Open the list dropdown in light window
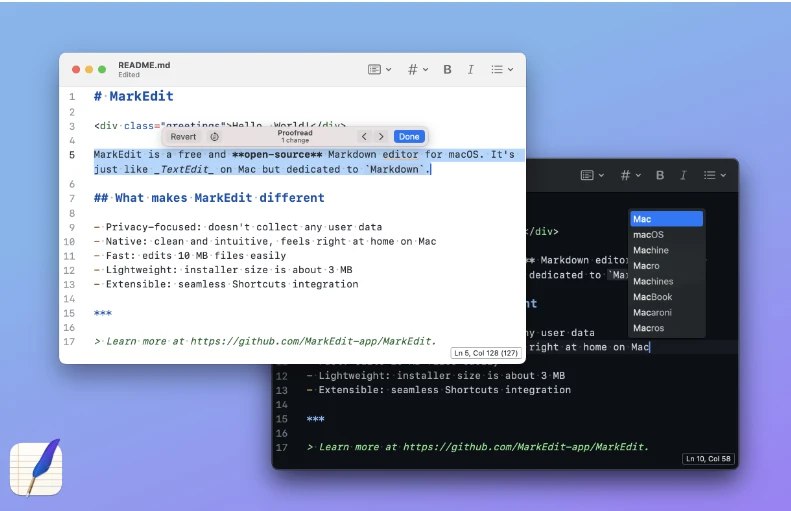Screen dimensions: 791x511 coord(501,70)
